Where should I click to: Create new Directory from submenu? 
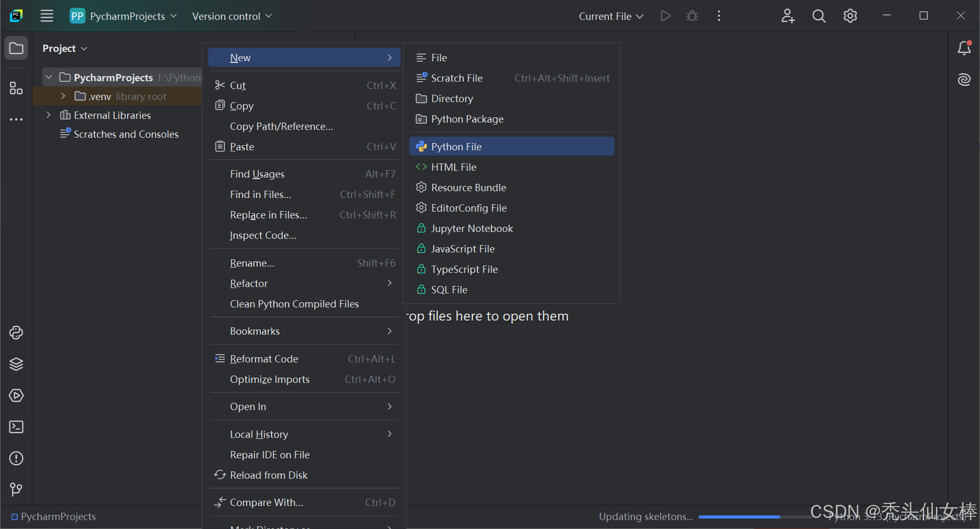coord(511,98)
